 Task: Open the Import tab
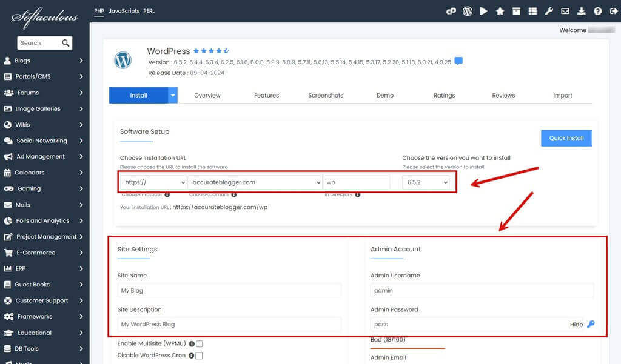pyautogui.click(x=563, y=95)
